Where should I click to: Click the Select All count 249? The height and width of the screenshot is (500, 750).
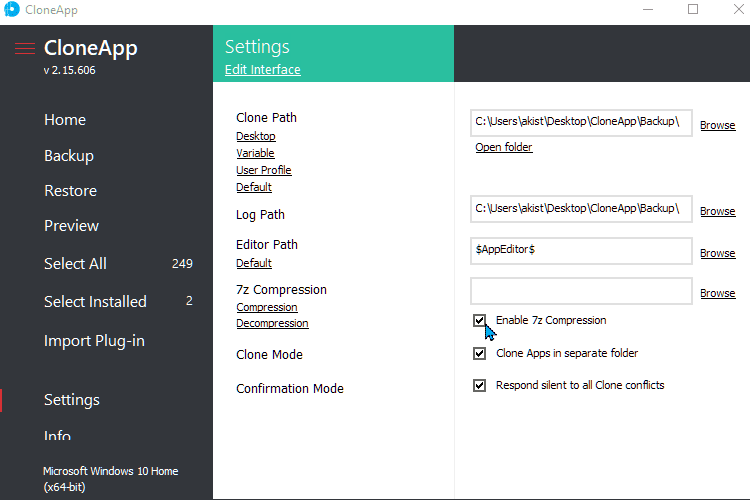pyautogui.click(x=182, y=264)
